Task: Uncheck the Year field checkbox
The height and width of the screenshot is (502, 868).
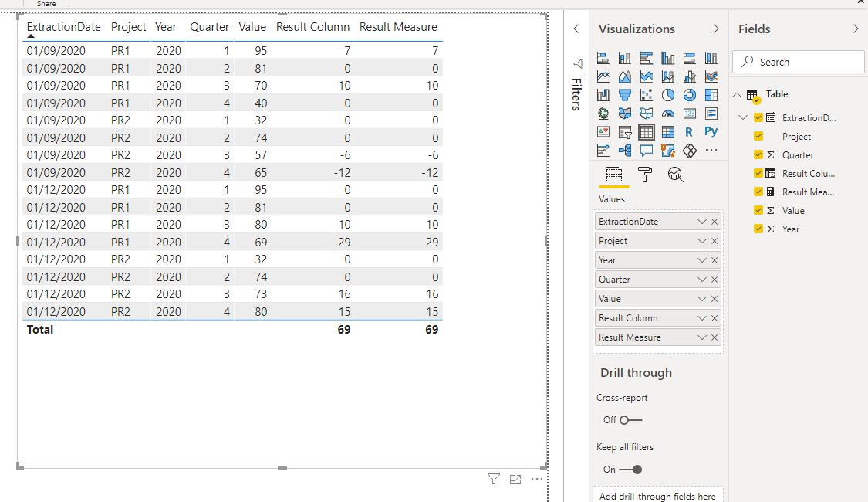Action: coord(758,229)
